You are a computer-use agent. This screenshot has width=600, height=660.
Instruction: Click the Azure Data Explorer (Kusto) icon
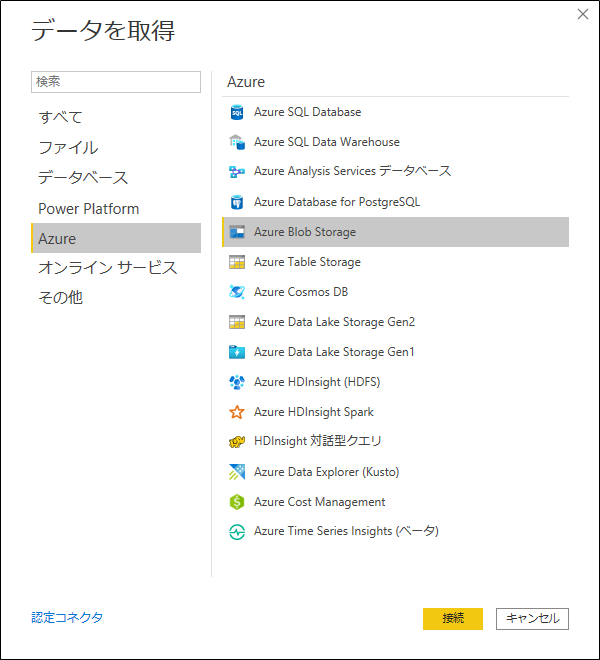coord(237,472)
